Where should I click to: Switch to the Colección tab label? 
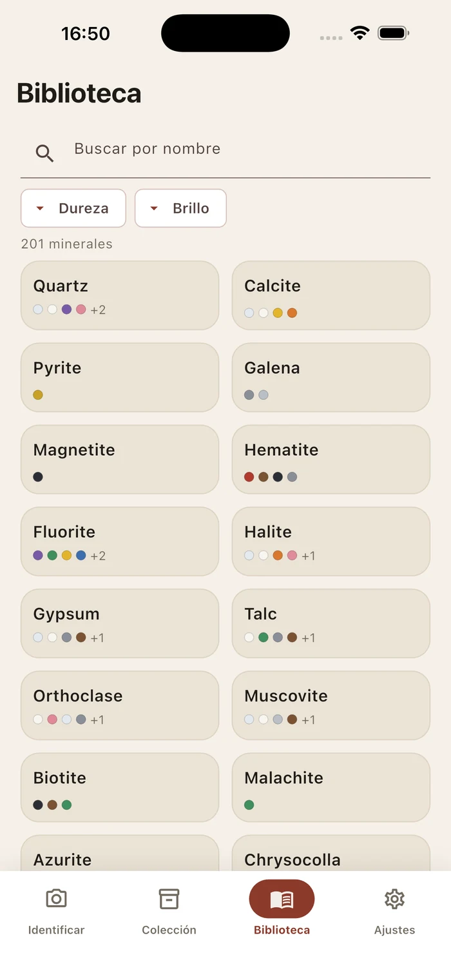click(169, 930)
